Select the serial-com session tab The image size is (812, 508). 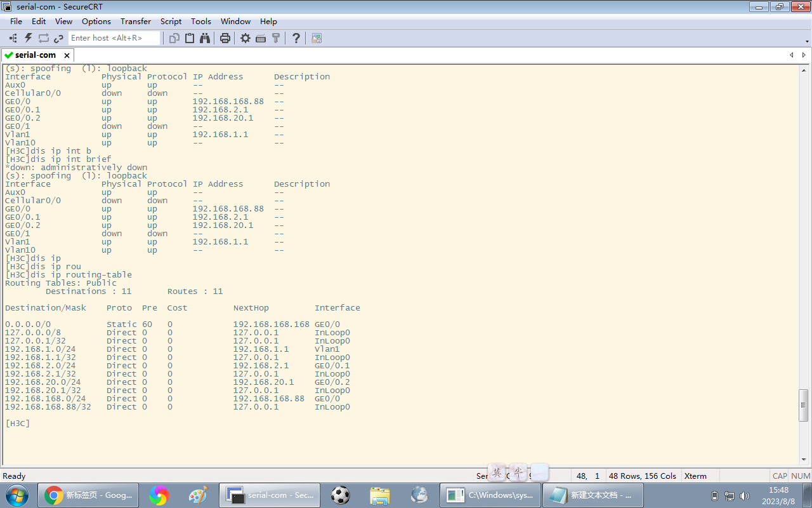coord(37,55)
